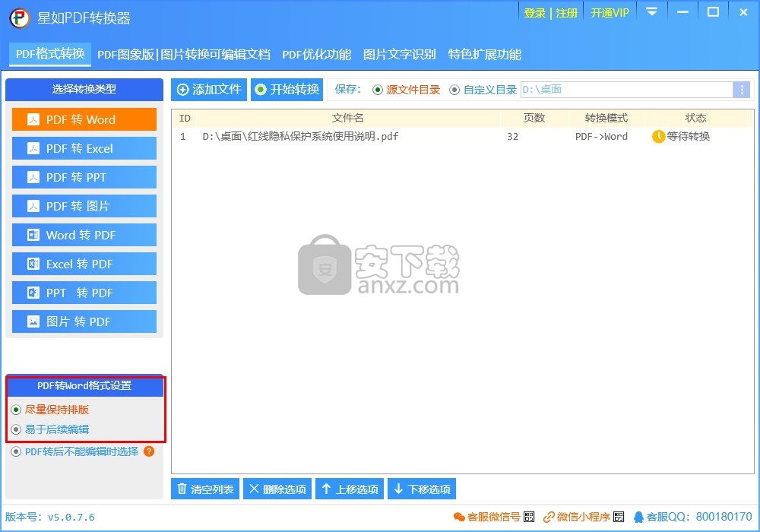Image resolution: width=760 pixels, height=532 pixels.
Task: Choose 尽量保持排版 format setting
Action: point(50,410)
